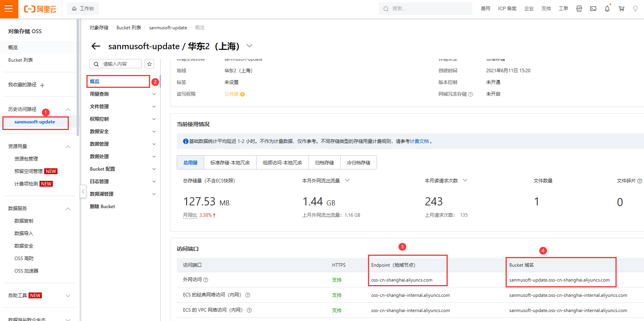The image size is (644, 321).
Task: Switch to 标准存储-本地冗余 tab
Action: click(230, 162)
